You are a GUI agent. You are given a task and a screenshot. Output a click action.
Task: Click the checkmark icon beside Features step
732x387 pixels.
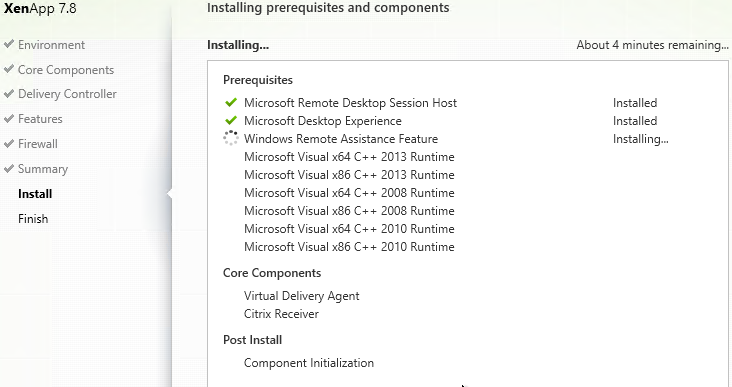tap(8, 119)
